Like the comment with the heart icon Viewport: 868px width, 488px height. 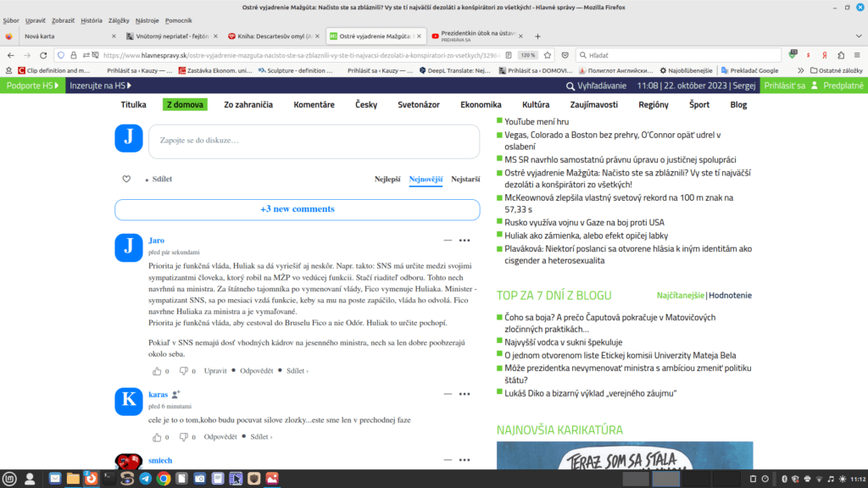126,179
